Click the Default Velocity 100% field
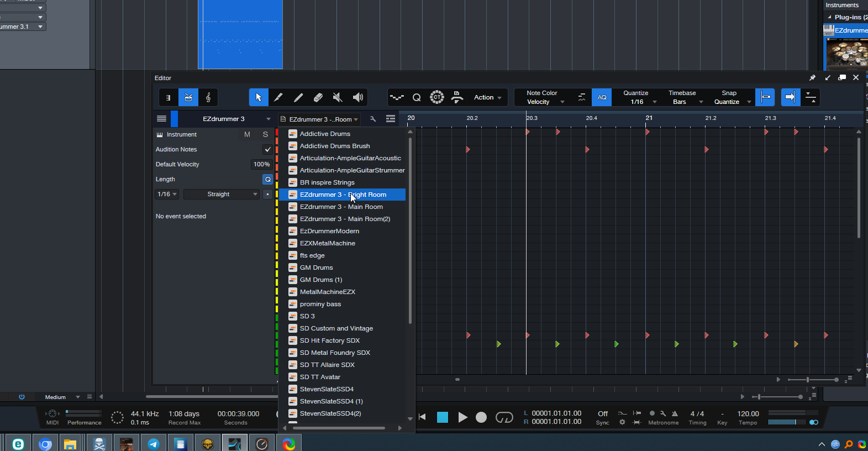The width and height of the screenshot is (868, 451). pos(261,164)
